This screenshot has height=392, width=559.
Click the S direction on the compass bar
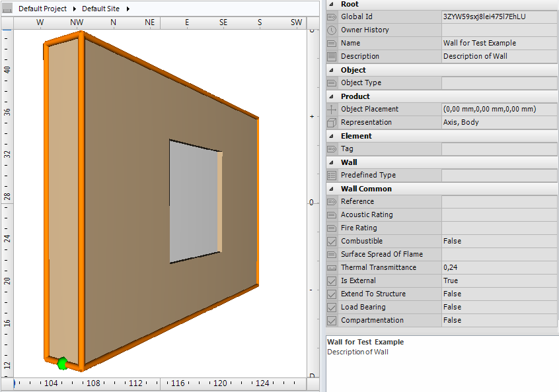pos(260,22)
